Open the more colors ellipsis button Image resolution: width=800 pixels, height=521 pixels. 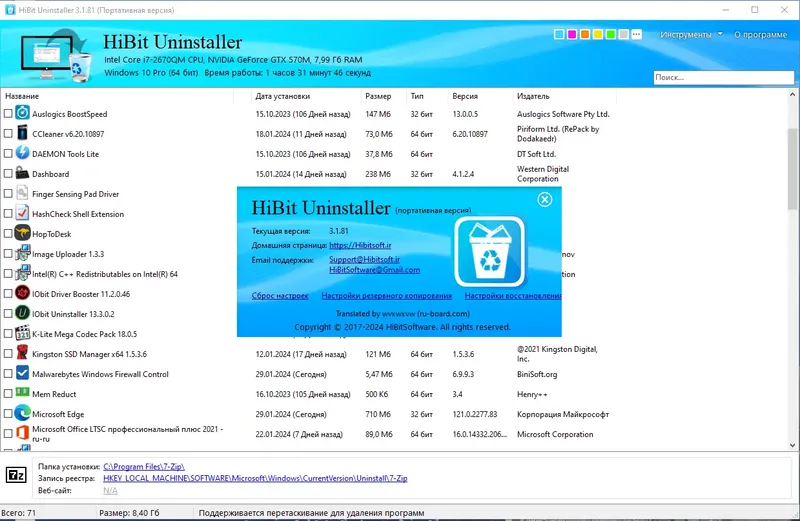point(636,34)
